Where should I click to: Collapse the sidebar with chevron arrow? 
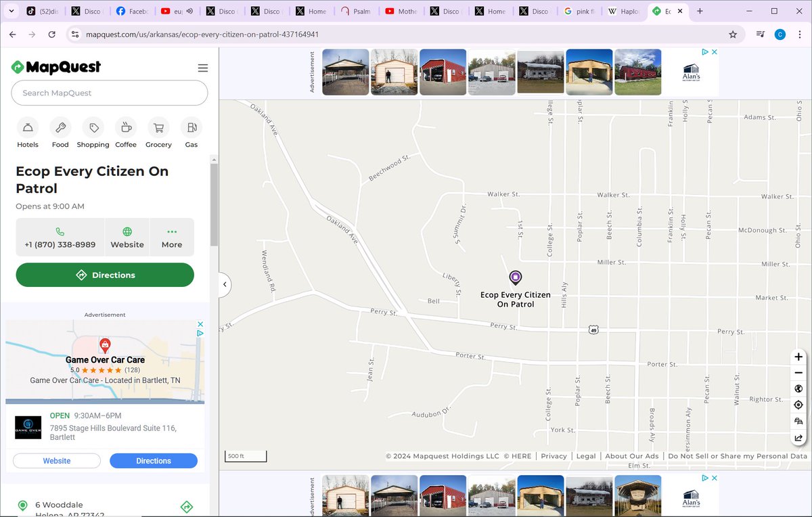pos(225,285)
